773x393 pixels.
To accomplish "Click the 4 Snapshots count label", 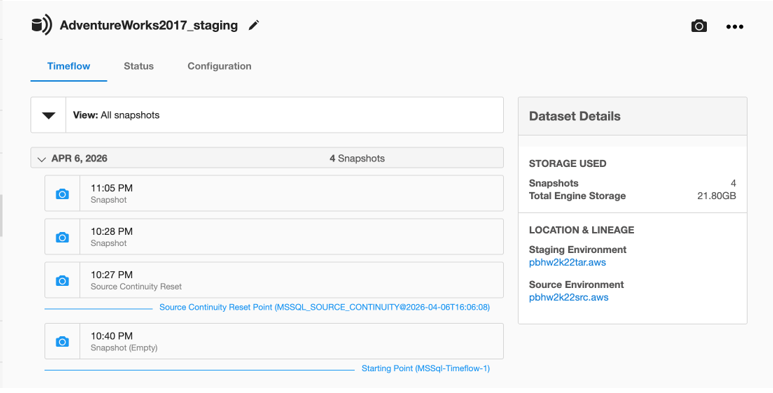I will pos(357,158).
